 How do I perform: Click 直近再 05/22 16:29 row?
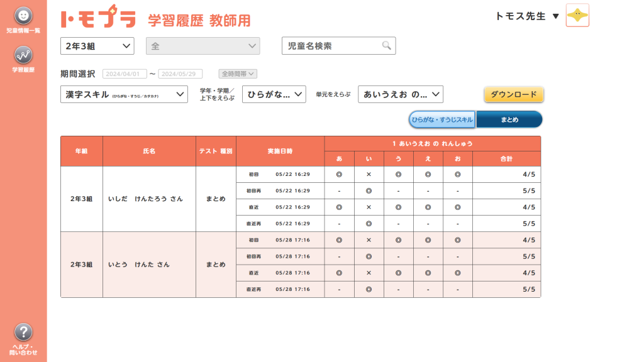[389, 224]
